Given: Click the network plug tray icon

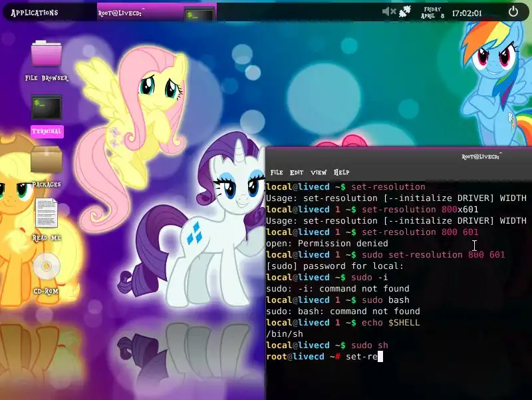Looking at the screenshot, I should point(405,11).
